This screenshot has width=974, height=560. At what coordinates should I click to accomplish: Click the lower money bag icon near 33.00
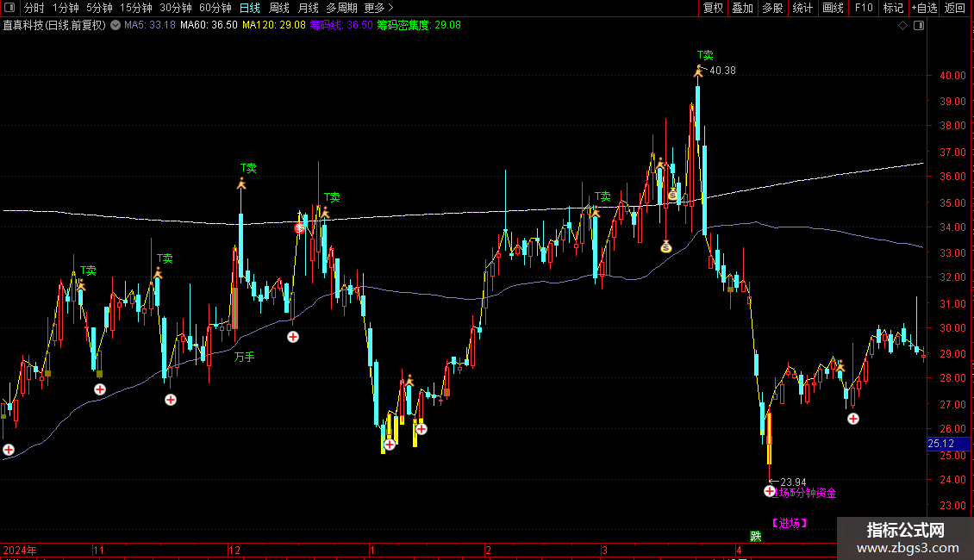[666, 247]
